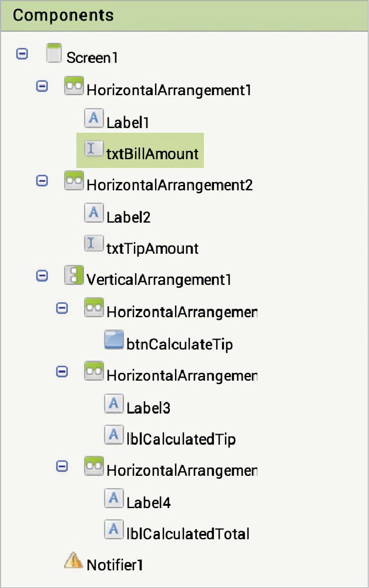
Task: Click the btnCalculateTip button icon
Action: pos(113,340)
